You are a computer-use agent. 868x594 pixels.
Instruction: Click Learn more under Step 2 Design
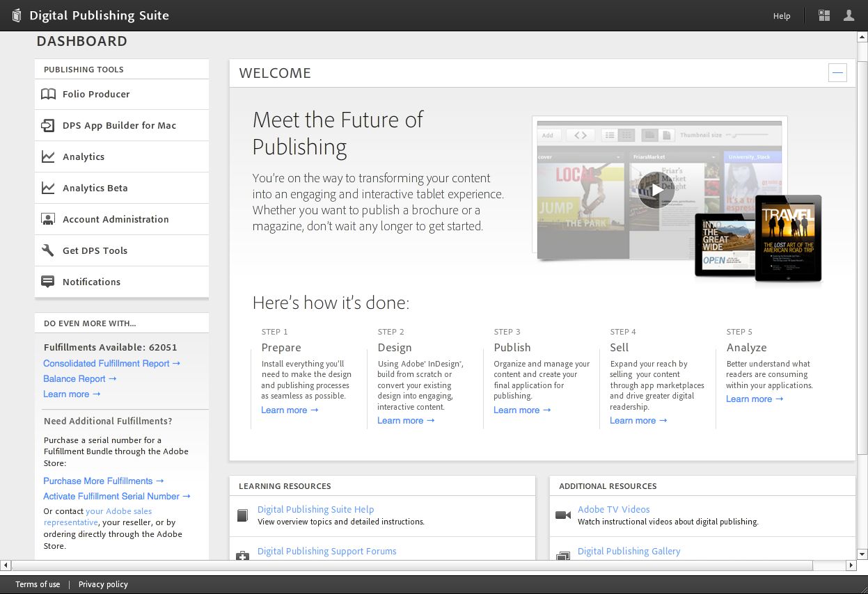[406, 420]
